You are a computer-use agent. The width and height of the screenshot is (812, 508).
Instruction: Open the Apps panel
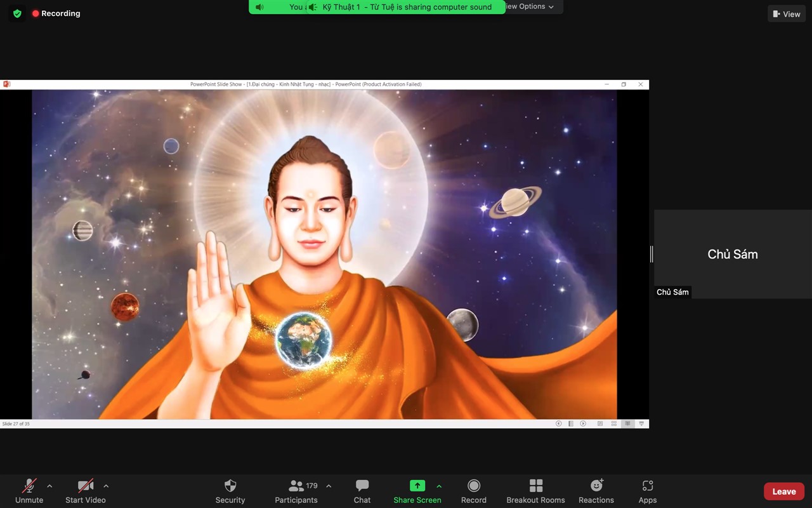[x=648, y=491]
